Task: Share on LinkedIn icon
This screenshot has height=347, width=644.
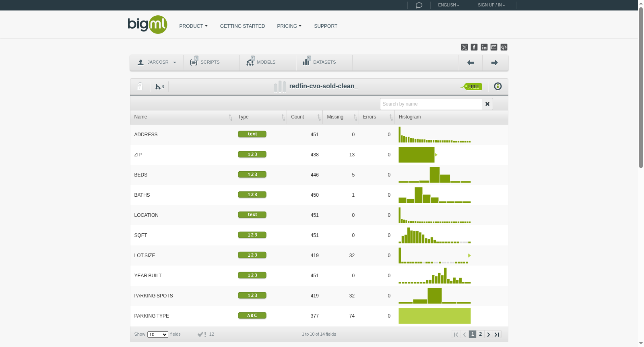Action: click(x=484, y=47)
